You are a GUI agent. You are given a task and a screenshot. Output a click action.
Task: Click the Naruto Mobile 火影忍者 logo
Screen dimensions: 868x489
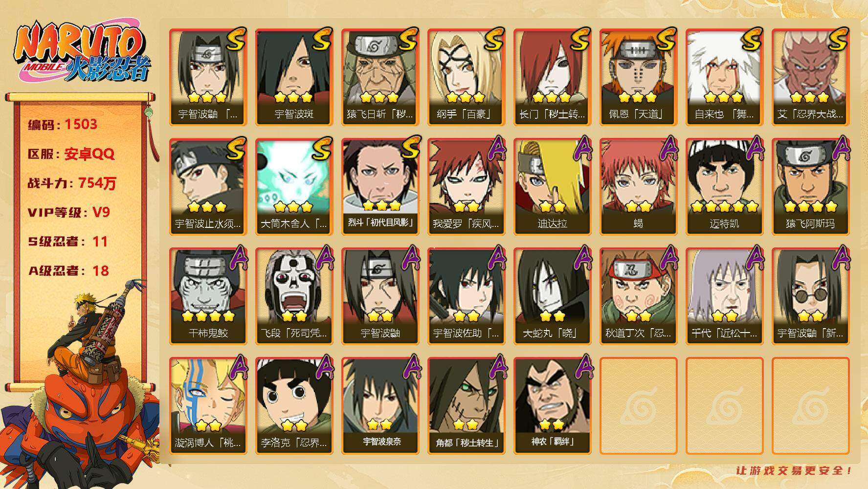(82, 53)
